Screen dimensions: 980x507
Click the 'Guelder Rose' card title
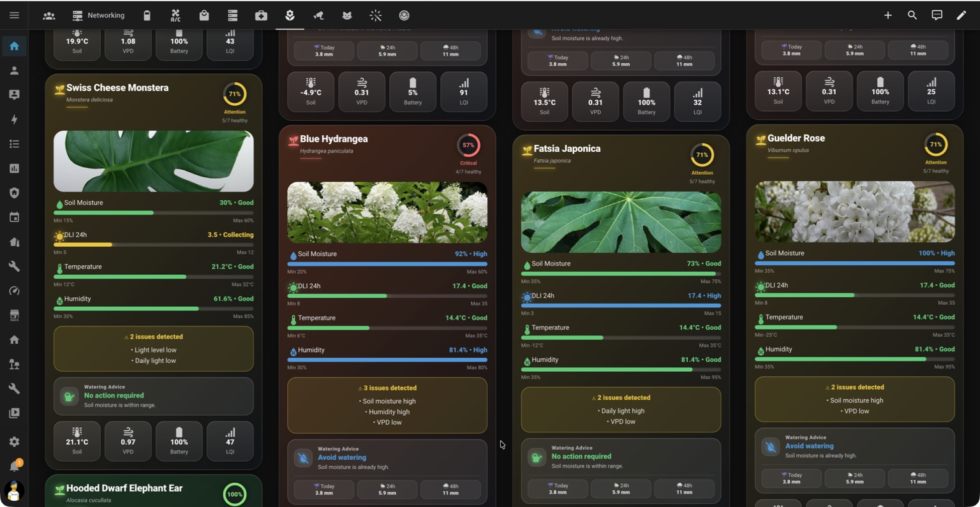(x=796, y=138)
